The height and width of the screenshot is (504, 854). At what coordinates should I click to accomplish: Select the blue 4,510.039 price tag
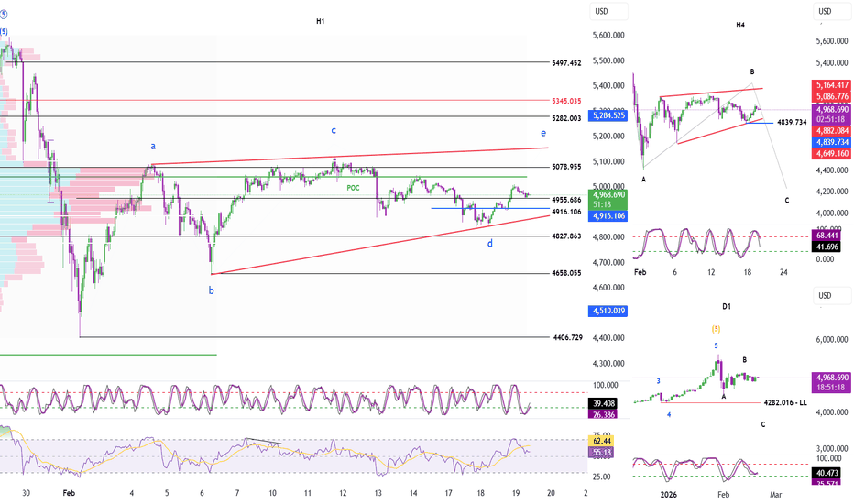610,312
